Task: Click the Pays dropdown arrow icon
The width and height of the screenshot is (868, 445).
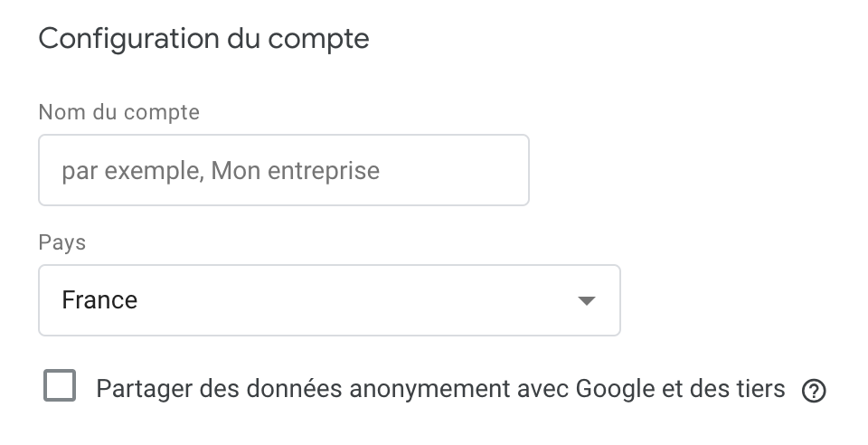Action: tap(586, 300)
